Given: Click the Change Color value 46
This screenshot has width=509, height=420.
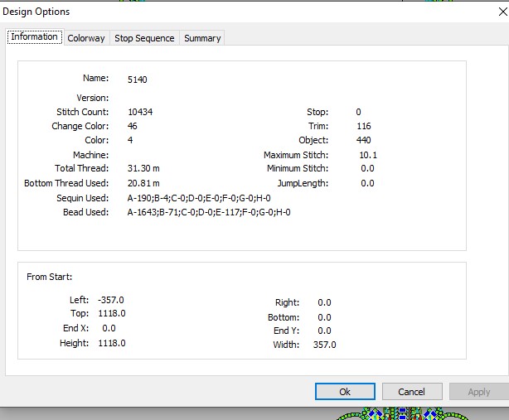Looking at the screenshot, I should (x=133, y=126).
